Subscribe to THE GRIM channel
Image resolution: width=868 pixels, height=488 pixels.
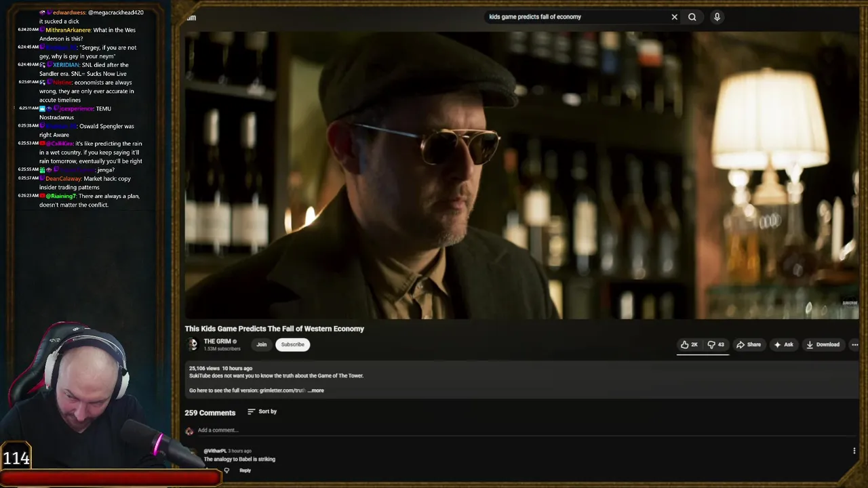click(x=293, y=344)
